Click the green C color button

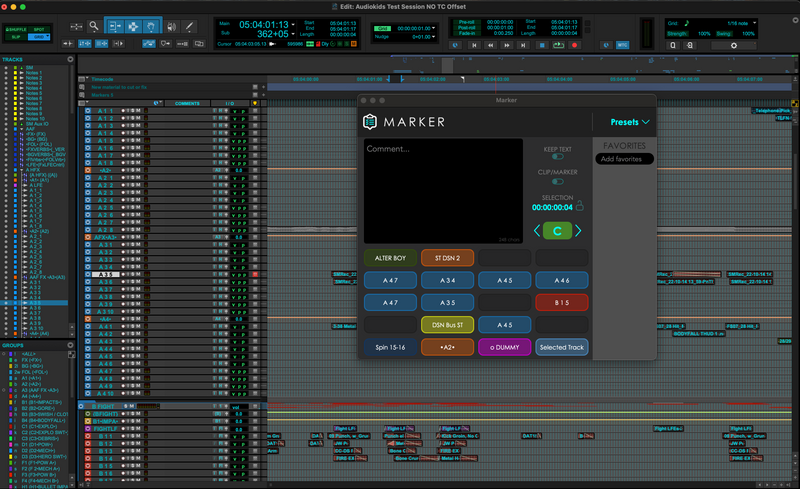(557, 231)
